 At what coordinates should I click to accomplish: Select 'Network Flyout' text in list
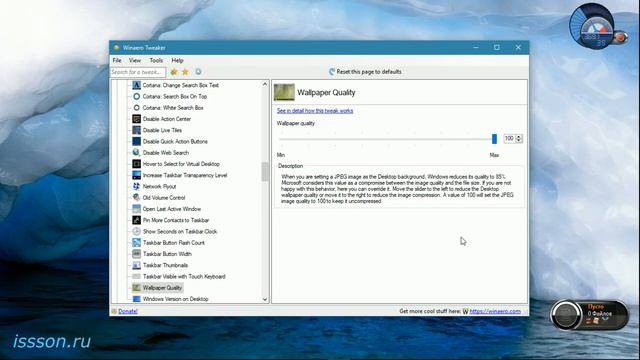tap(159, 186)
